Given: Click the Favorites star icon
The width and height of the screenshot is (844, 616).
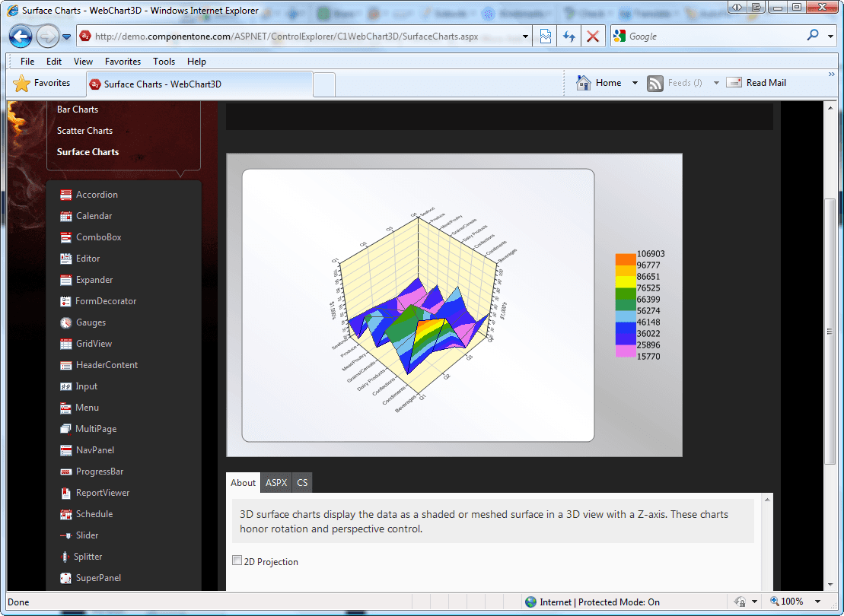Looking at the screenshot, I should coord(21,84).
